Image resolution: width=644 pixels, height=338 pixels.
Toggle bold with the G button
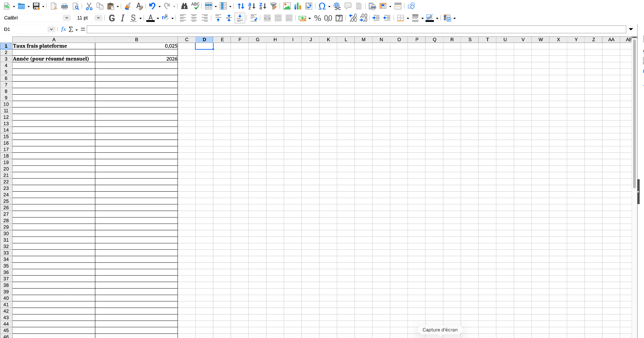pos(112,18)
